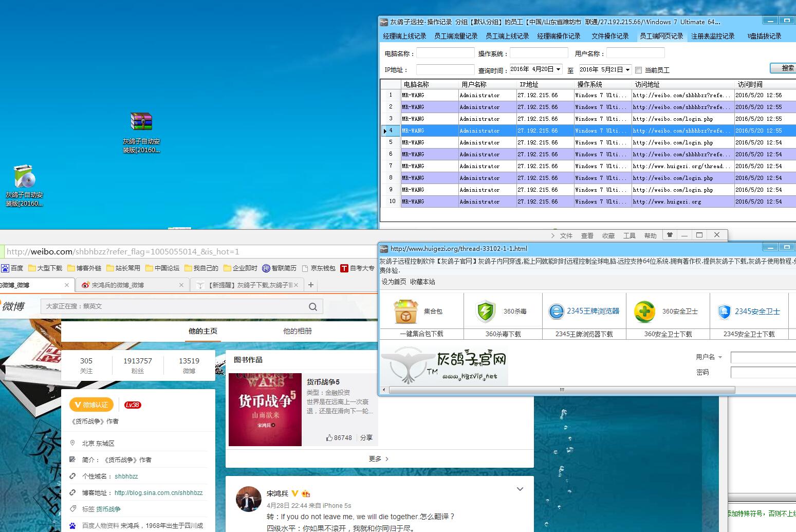
Task: Click the Weibo search magnifier icon
Action: 312,307
